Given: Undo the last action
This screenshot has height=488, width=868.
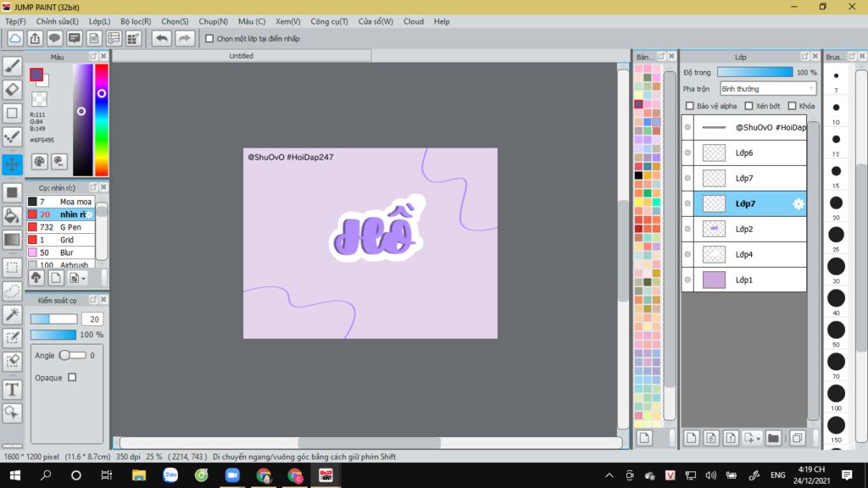Looking at the screenshot, I should click(162, 38).
